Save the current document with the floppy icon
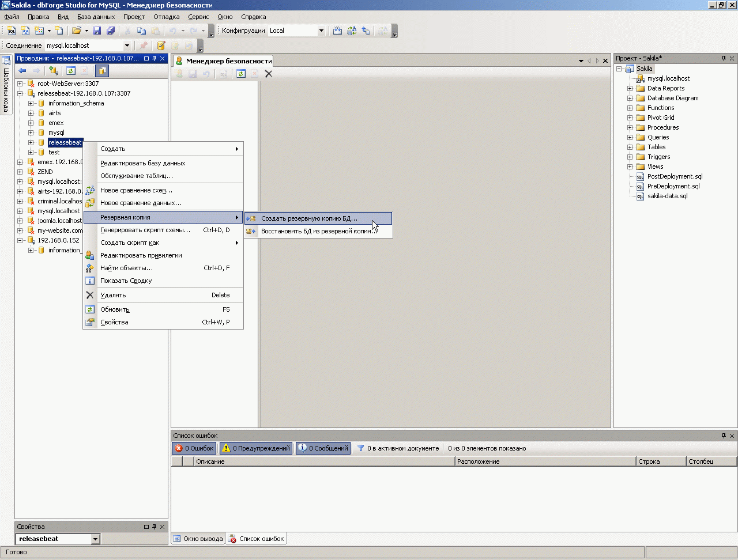 97,31
